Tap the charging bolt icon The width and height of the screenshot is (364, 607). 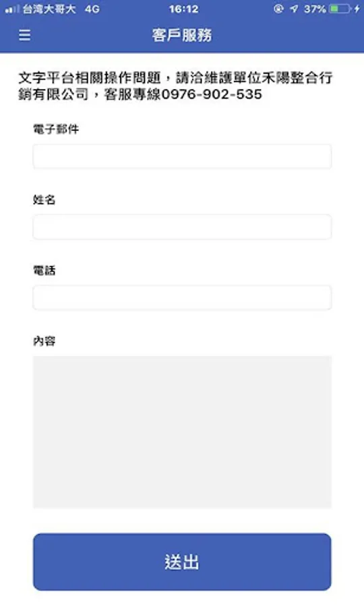tap(357, 9)
